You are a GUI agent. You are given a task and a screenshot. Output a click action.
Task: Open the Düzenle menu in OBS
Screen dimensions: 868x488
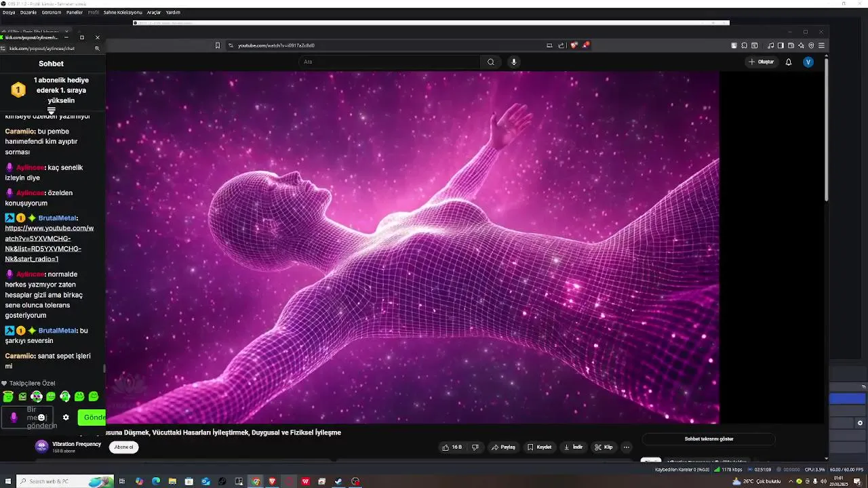[x=28, y=12]
